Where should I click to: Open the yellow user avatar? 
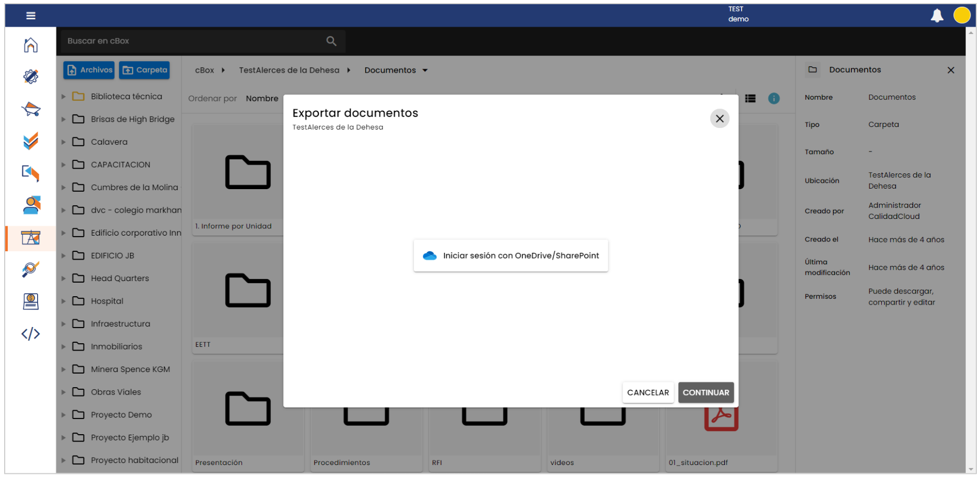(962, 16)
